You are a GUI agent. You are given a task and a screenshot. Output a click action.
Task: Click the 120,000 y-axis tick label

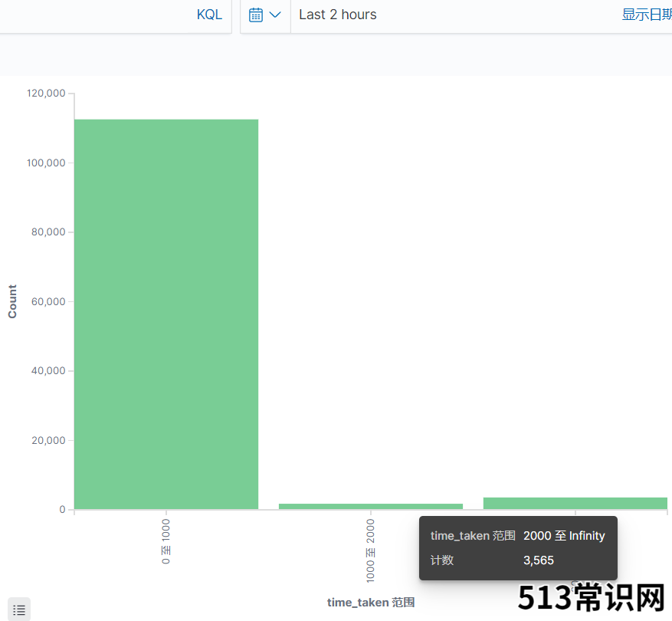click(46, 94)
